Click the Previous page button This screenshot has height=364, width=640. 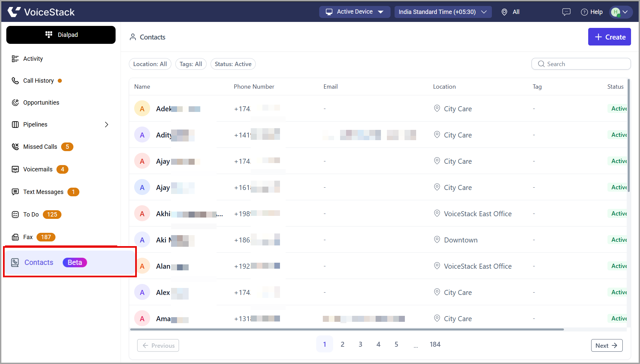click(158, 345)
